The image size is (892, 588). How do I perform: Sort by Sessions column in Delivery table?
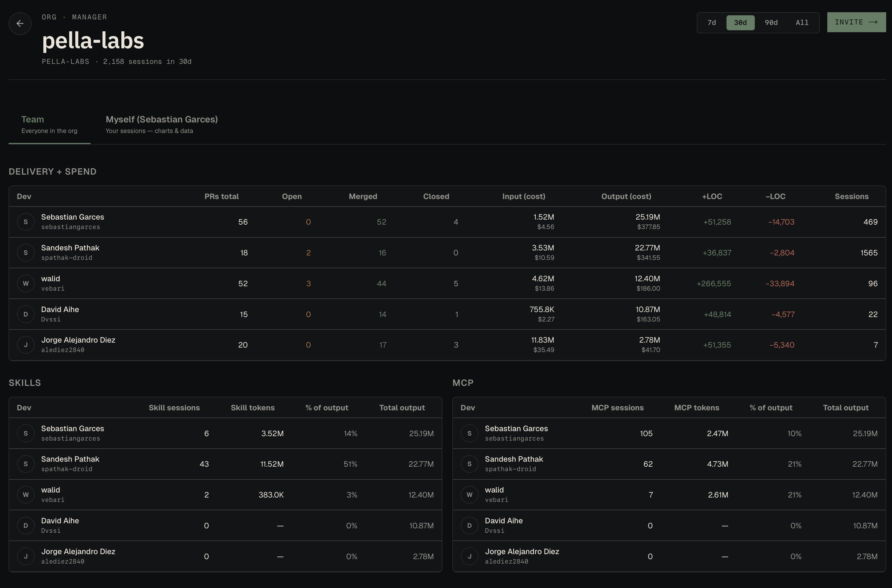point(851,196)
